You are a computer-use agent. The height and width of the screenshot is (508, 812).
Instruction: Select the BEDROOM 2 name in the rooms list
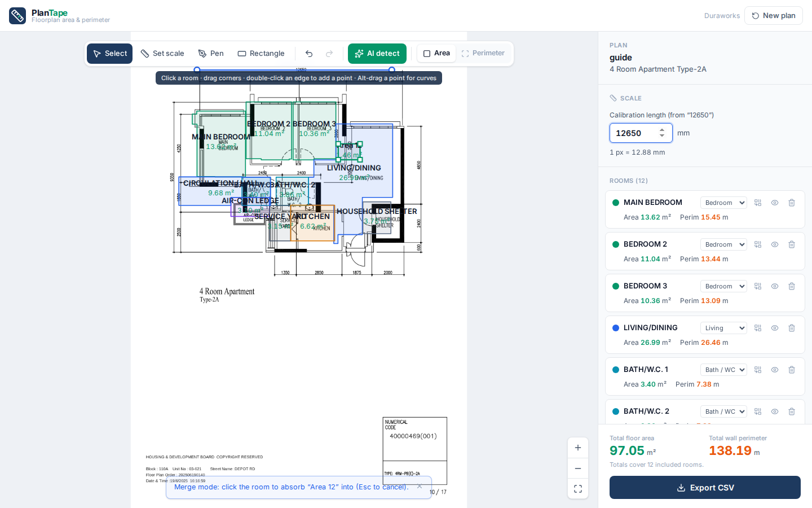click(x=645, y=244)
